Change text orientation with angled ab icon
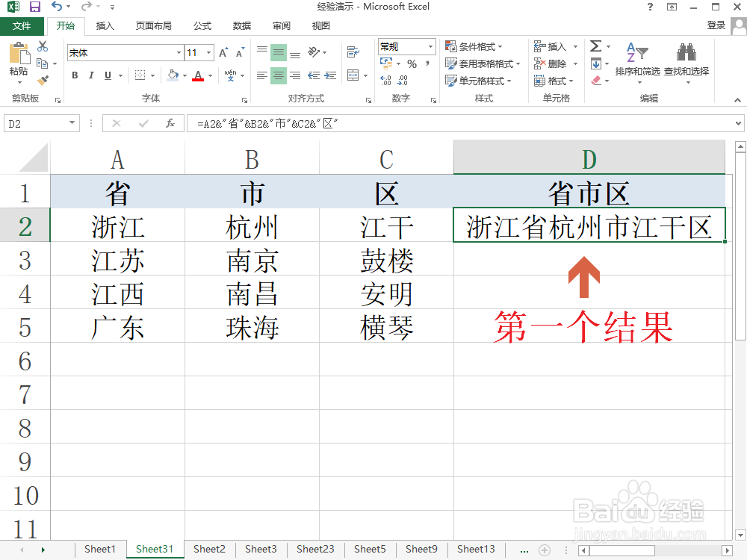 (314, 52)
